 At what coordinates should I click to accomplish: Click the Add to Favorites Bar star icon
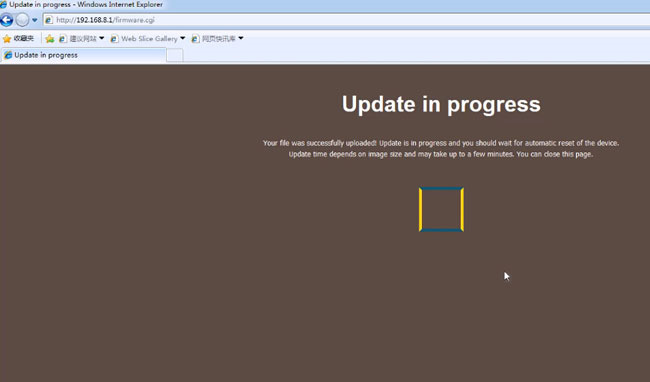50,39
